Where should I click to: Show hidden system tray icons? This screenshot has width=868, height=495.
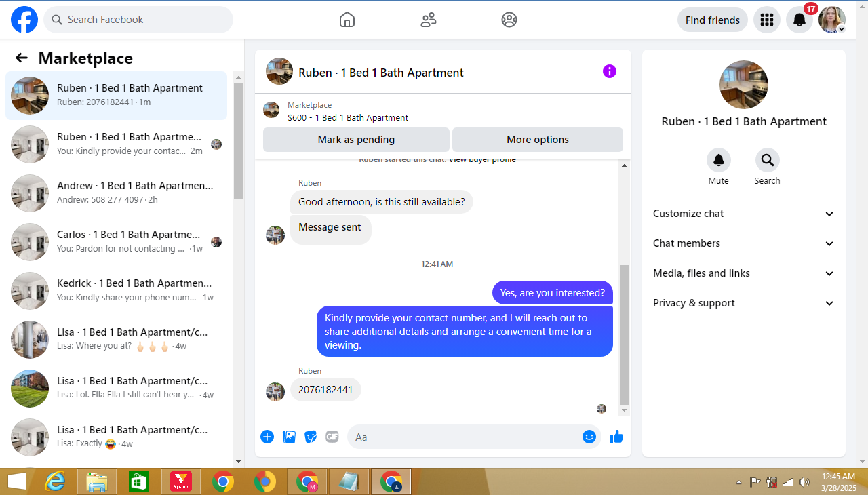coord(738,482)
